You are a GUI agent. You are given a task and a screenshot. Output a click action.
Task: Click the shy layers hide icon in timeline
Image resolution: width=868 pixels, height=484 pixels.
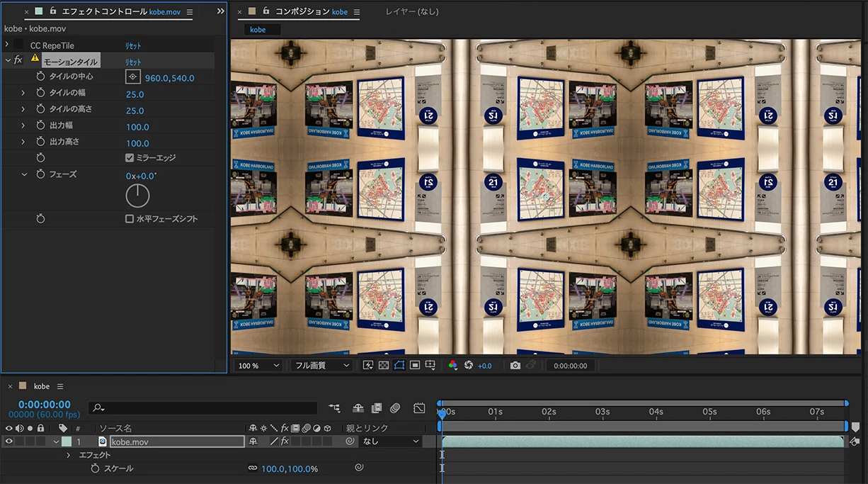pos(358,408)
